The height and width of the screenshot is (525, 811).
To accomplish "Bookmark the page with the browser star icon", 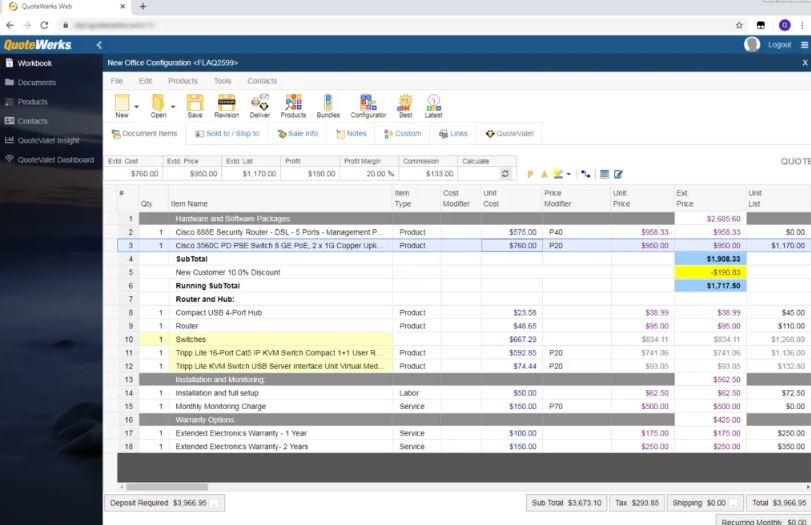I will point(739,25).
